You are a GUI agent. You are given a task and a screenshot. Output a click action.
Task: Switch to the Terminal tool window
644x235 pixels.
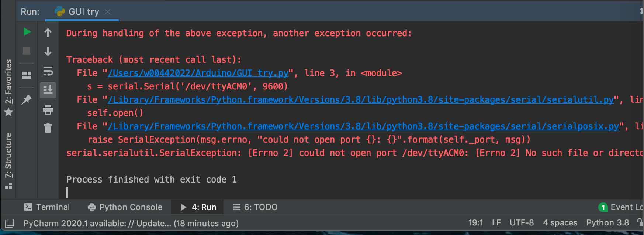click(47, 207)
